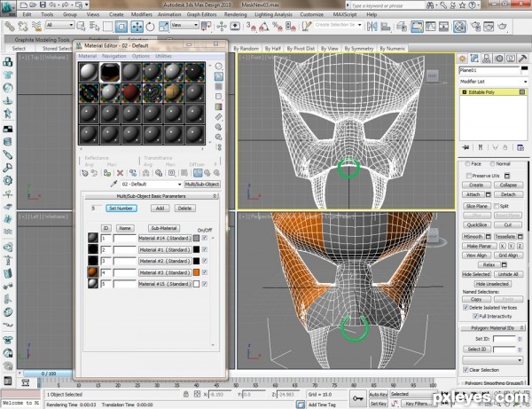Click the white color swatch for Material #15
Screen dimensions: 532x409
[x=197, y=284]
